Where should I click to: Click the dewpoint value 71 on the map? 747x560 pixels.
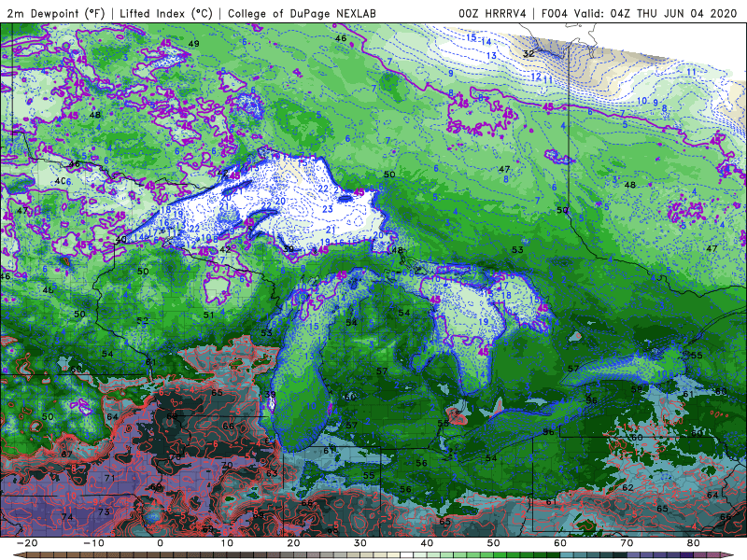(x=109, y=478)
